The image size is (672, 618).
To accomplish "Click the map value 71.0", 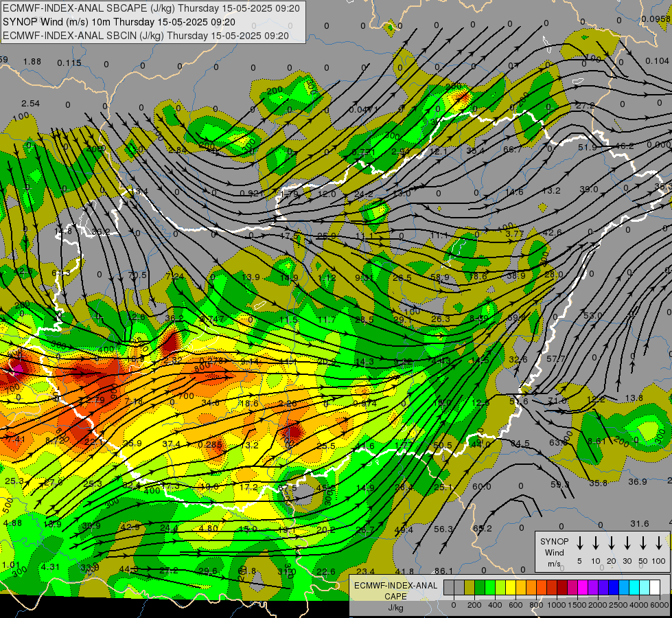I will (x=557, y=400).
